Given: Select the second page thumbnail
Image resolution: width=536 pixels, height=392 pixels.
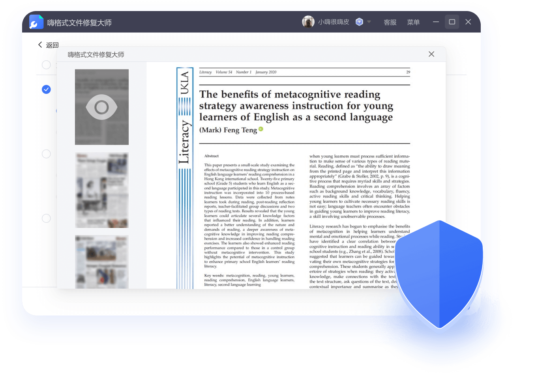Looking at the screenshot, I should point(102,190).
